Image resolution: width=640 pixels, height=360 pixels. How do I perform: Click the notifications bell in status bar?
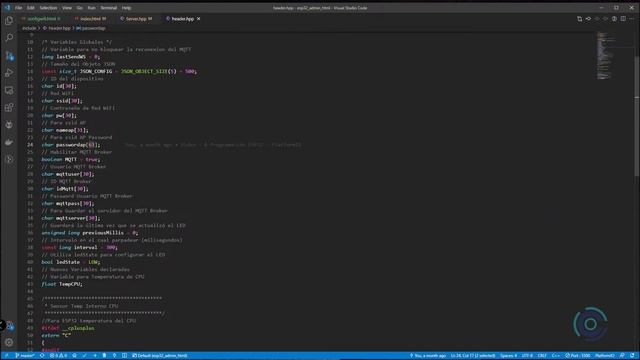coord(632,356)
